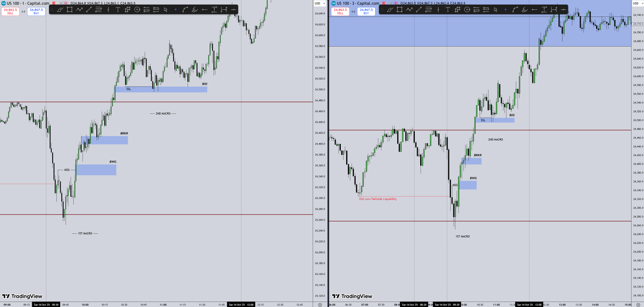Select the Highlighter tool in right chart toolbar
The width and height of the screenshot is (644, 307).
pyautogui.click(x=525, y=10)
